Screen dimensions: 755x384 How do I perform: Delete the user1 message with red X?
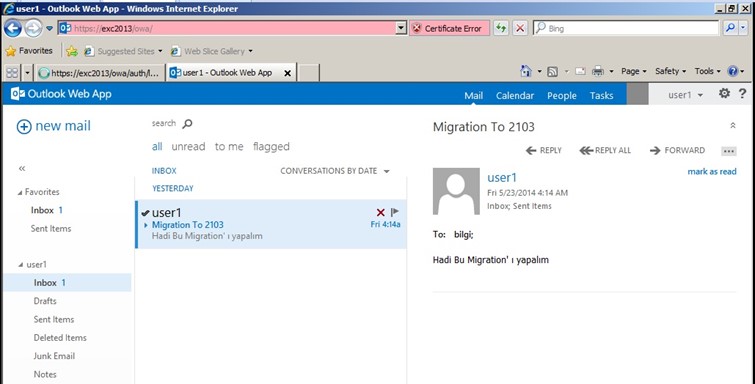(380, 212)
